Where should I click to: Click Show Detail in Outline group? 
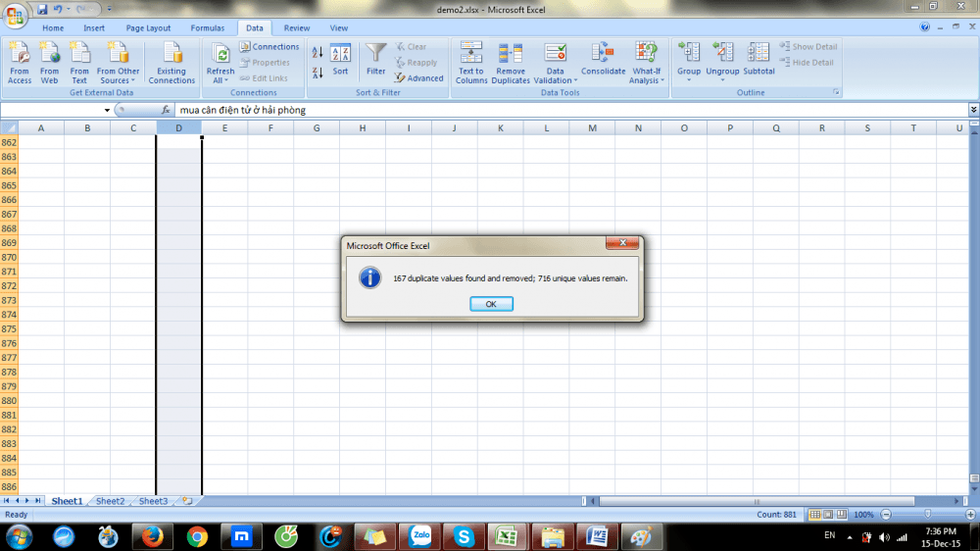[x=808, y=47]
